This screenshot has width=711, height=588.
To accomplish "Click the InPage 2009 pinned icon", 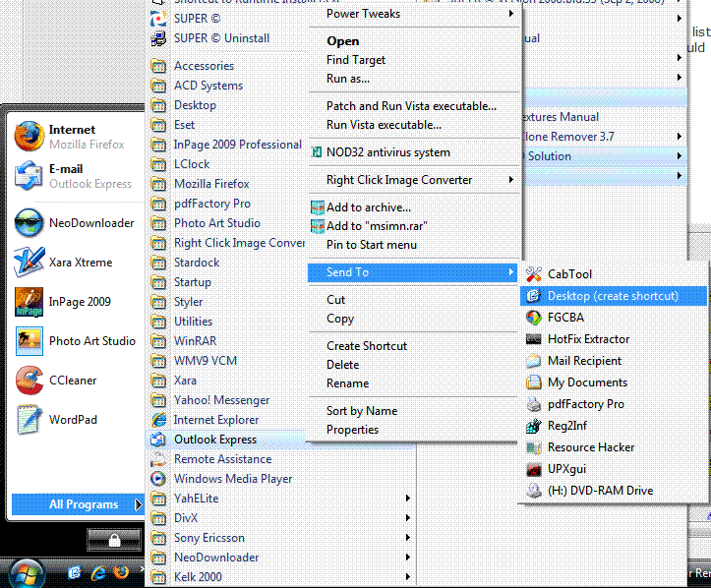I will pyautogui.click(x=30, y=302).
